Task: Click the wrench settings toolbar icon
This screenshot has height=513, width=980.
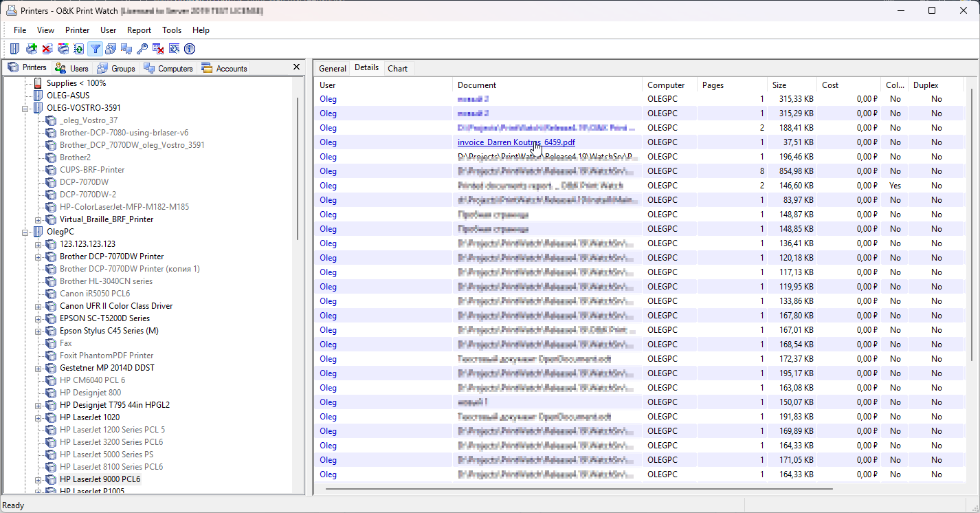Action: [174, 49]
